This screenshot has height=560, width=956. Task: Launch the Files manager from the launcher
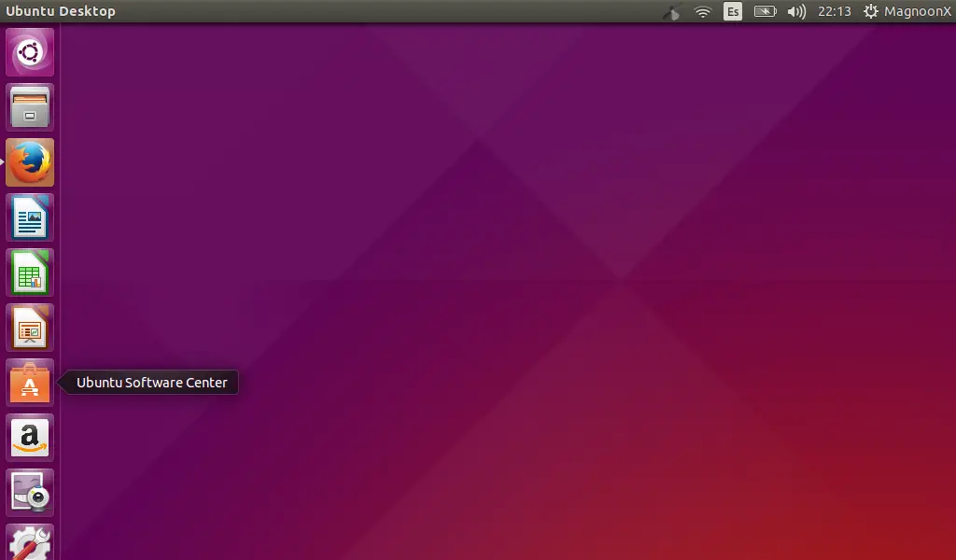point(30,107)
